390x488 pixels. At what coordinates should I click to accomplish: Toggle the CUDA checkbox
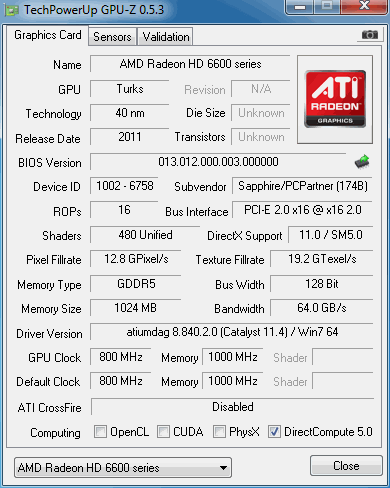[163, 431]
